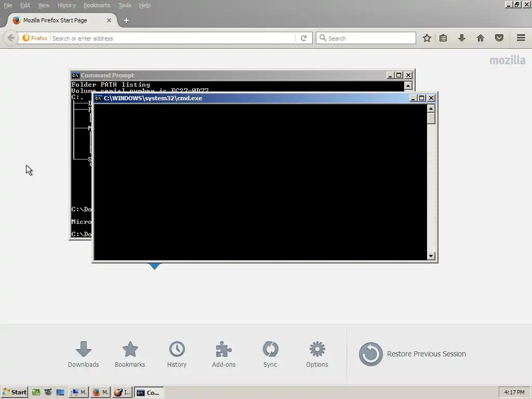This screenshot has width=532, height=399.
Task: Minimize the Firefox window
Action: tap(508, 5)
